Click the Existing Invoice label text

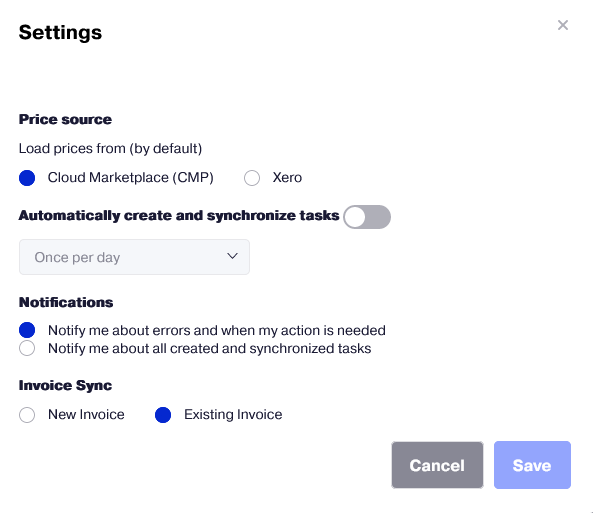pyautogui.click(x=233, y=414)
